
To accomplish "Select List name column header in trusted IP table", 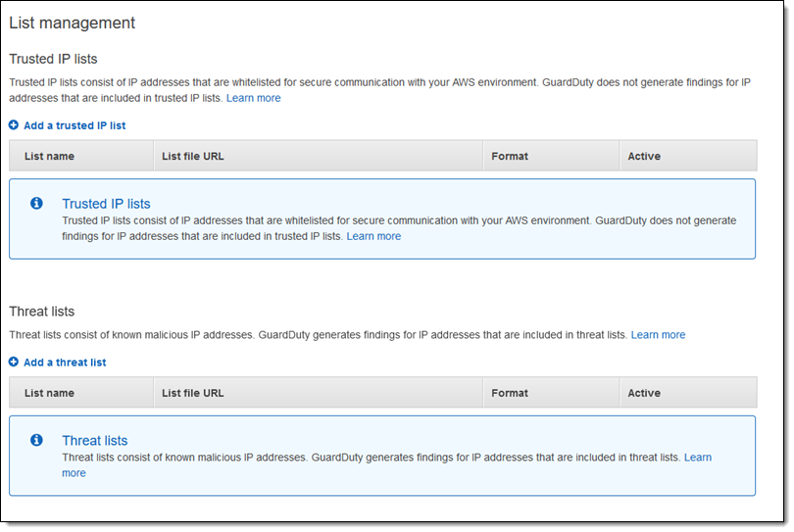I will pyautogui.click(x=49, y=156).
